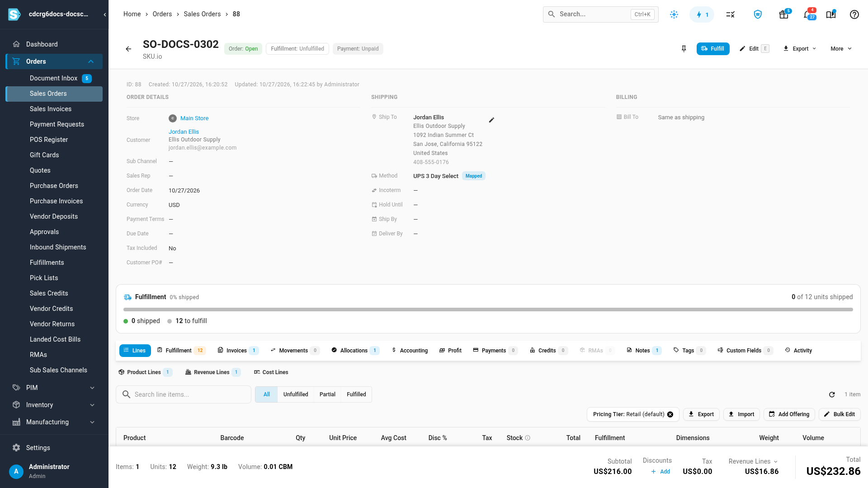Expand the PIM sidebar section
The width and height of the screenshot is (868, 488).
92,388
